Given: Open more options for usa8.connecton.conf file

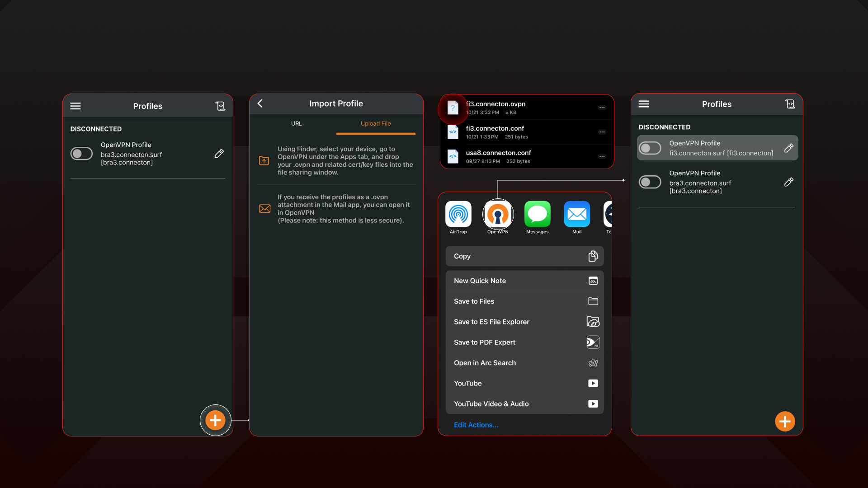Looking at the screenshot, I should point(602,156).
